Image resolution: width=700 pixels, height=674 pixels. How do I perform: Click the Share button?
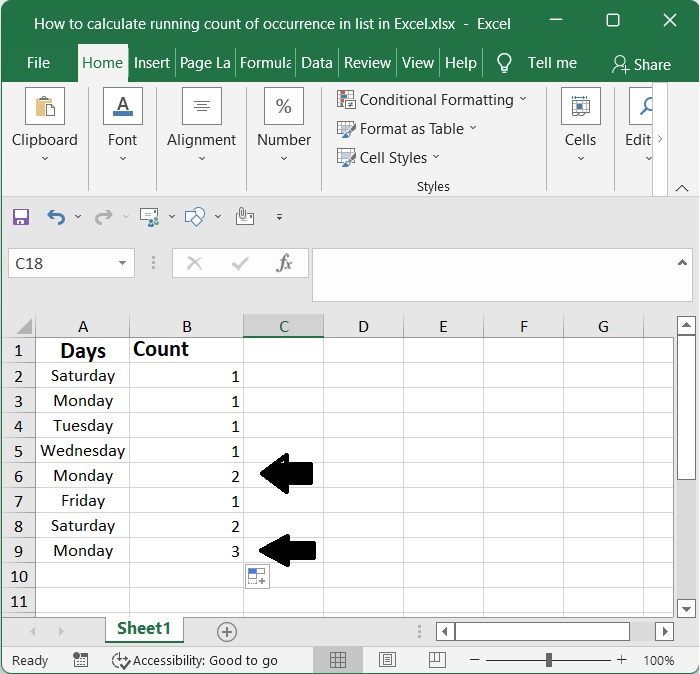click(x=641, y=64)
